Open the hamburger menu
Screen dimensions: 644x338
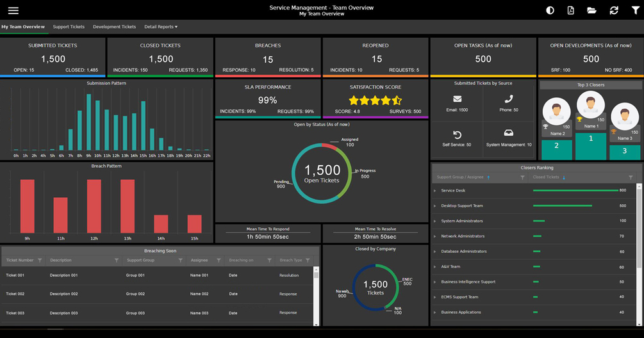click(13, 11)
